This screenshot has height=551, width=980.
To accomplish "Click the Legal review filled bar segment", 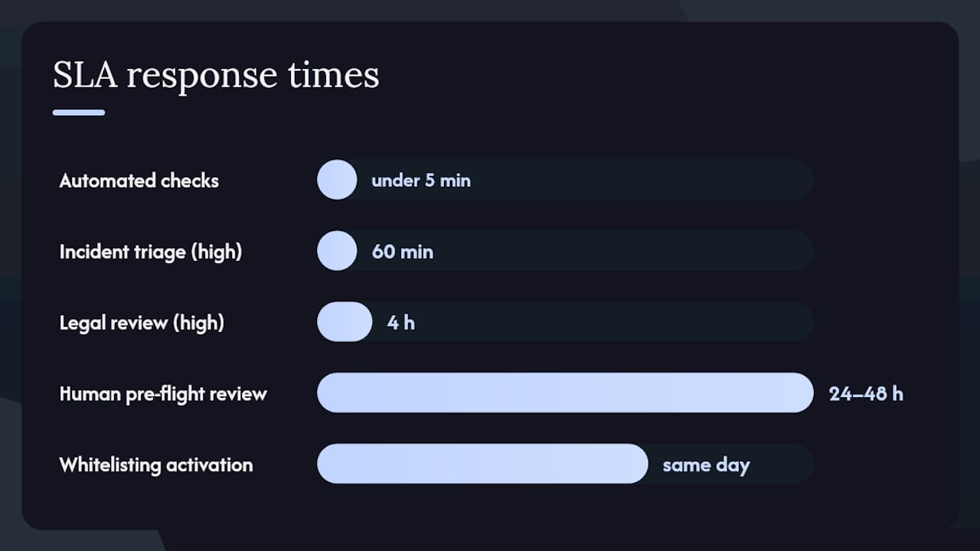I will [x=345, y=321].
